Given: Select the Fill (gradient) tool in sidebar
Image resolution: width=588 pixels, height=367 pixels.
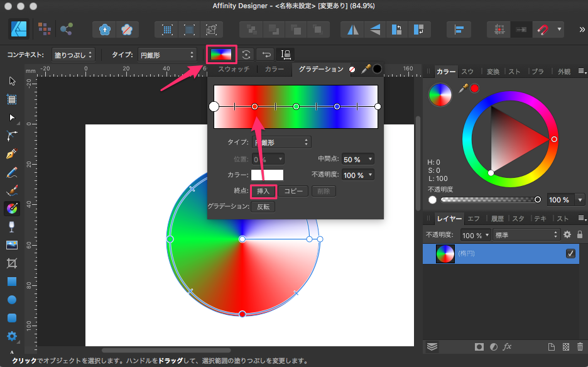Looking at the screenshot, I should (11, 208).
